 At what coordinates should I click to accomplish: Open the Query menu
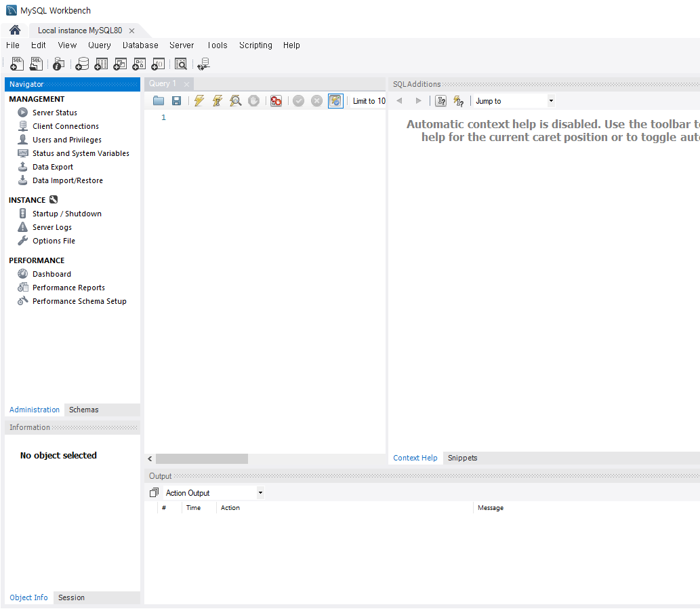100,45
